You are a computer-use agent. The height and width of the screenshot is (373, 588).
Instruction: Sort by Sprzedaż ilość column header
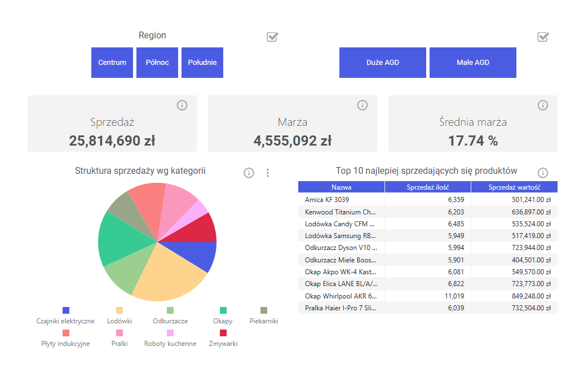coord(428,187)
